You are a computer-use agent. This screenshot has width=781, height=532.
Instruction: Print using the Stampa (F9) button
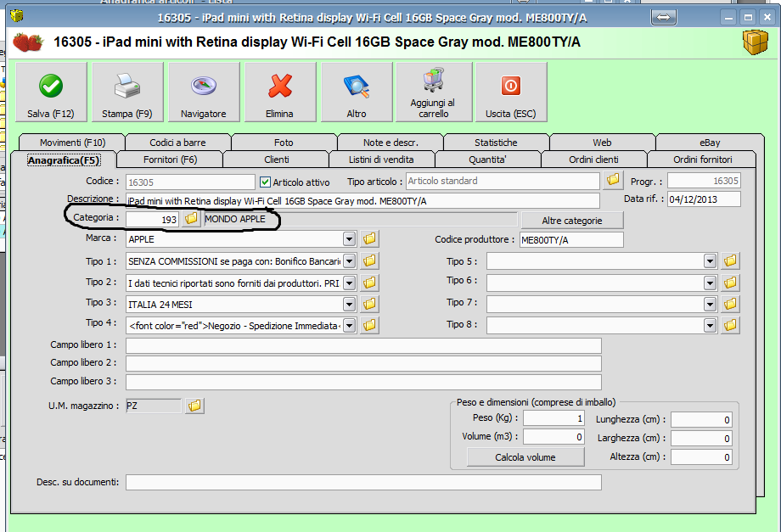127,92
